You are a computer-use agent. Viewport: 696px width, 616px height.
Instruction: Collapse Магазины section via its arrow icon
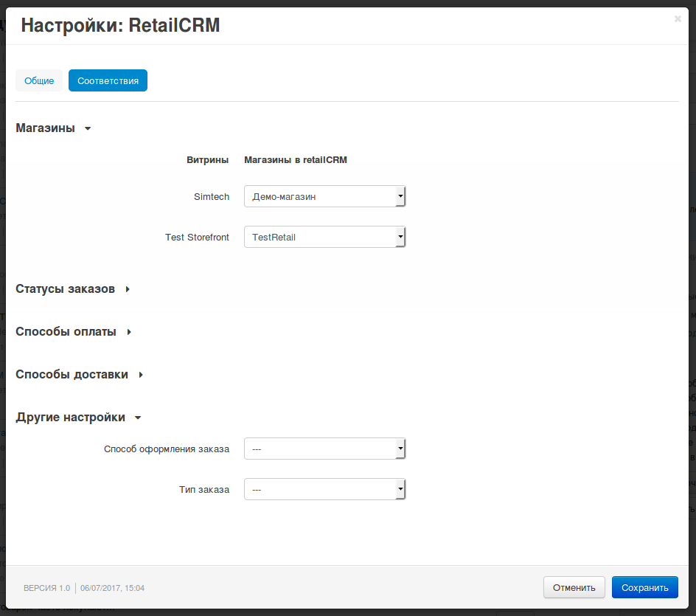tap(88, 128)
